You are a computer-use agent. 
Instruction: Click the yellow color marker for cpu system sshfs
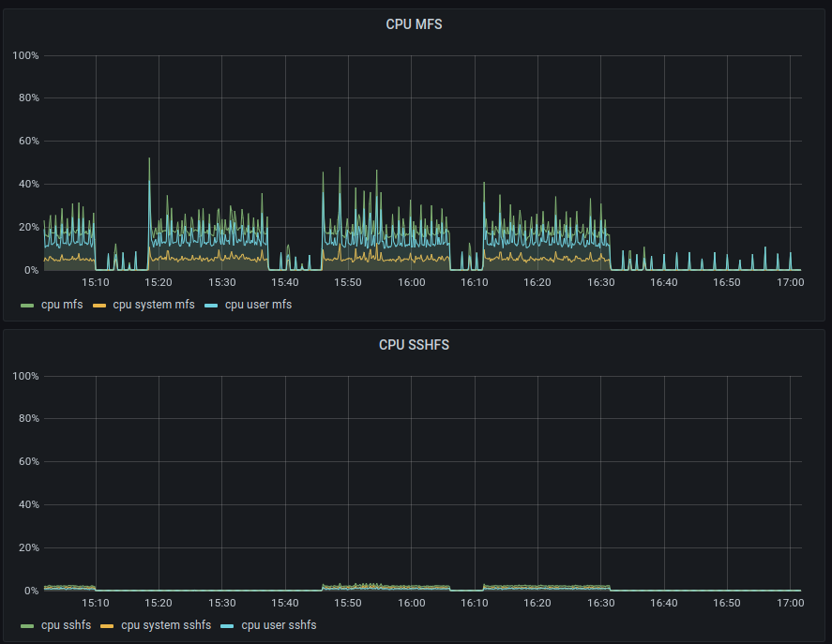click(107, 626)
